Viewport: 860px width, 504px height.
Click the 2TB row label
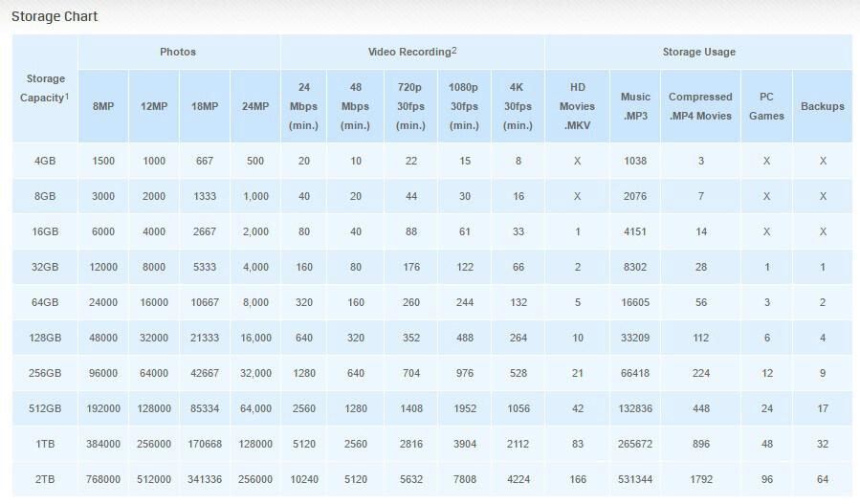[44, 479]
